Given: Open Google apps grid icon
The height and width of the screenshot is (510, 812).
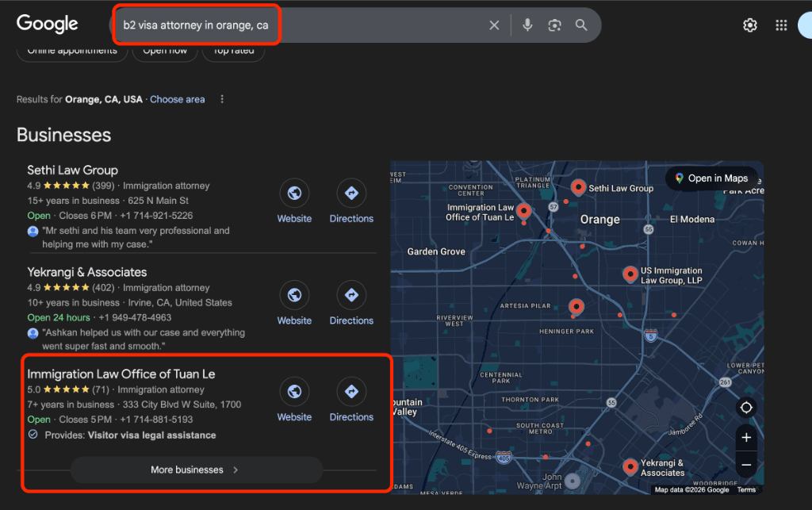Looking at the screenshot, I should (781, 25).
